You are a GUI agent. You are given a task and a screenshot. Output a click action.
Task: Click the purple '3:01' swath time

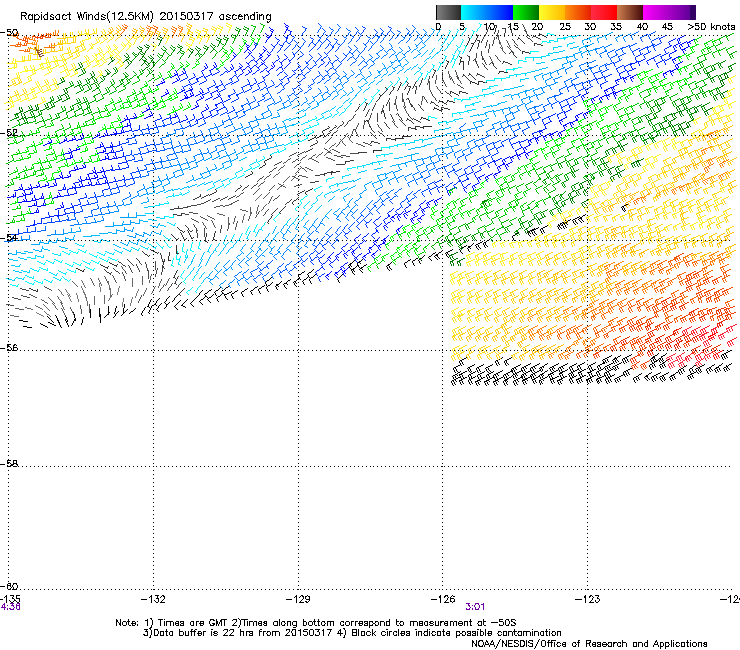(475, 607)
